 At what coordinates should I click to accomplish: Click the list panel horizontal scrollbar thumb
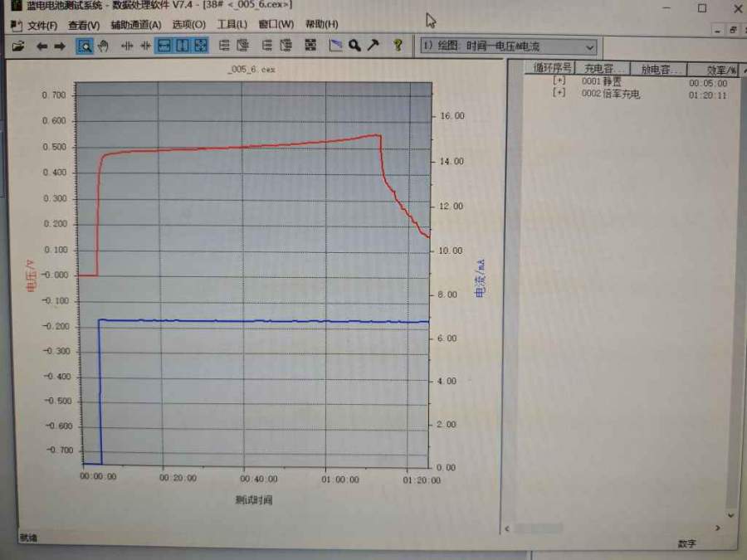click(x=539, y=528)
